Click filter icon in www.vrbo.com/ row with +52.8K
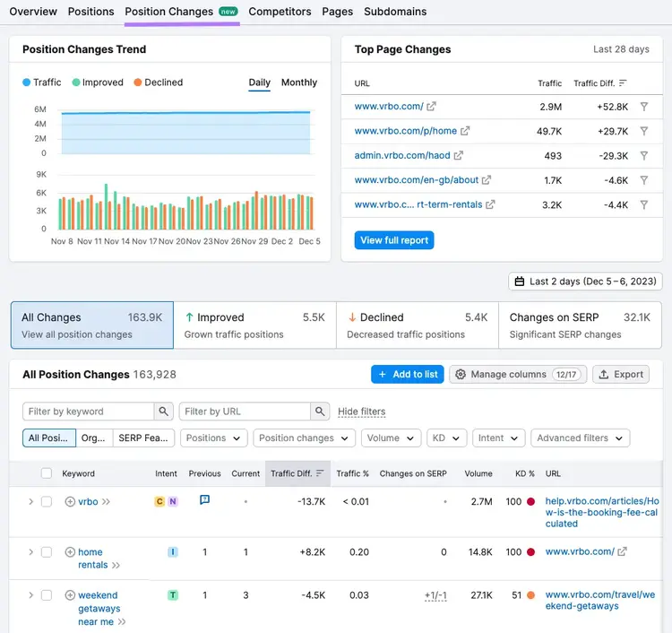This screenshot has height=633, width=672. 643,107
